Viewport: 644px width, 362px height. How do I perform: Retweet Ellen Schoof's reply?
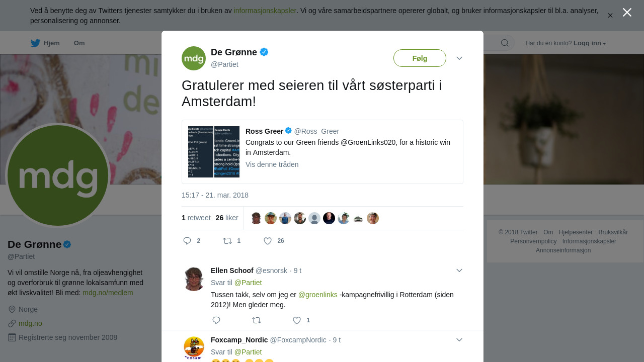(x=257, y=320)
